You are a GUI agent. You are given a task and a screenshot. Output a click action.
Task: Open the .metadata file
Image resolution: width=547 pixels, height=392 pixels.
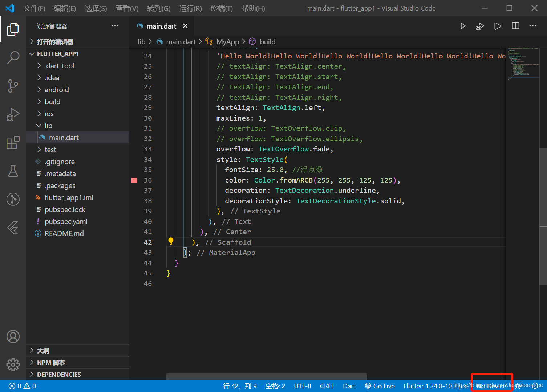click(78, 173)
